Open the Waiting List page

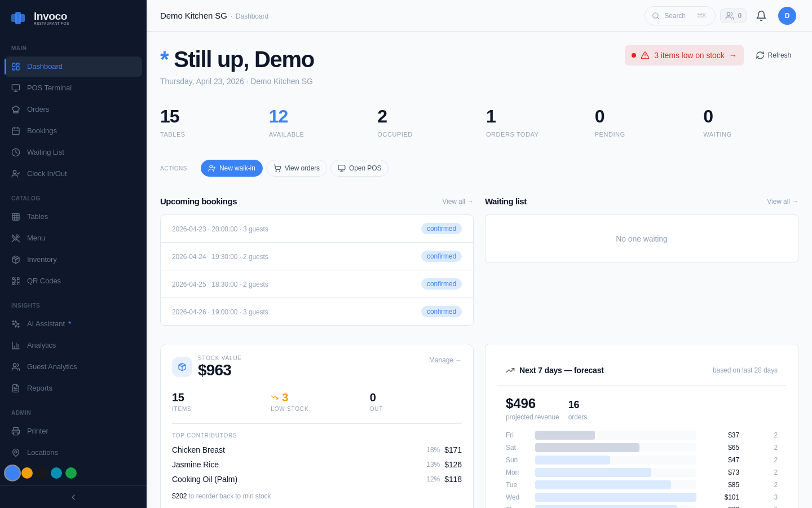pyautogui.click(x=45, y=152)
